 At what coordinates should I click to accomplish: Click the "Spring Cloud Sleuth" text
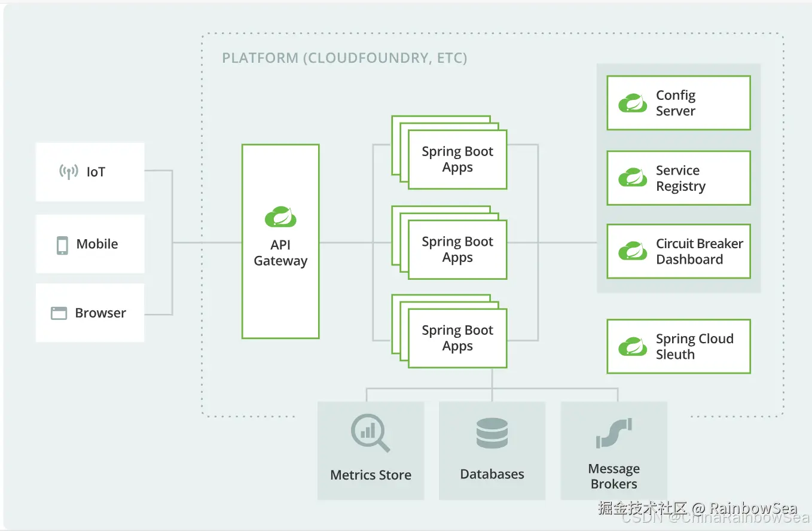695,347
